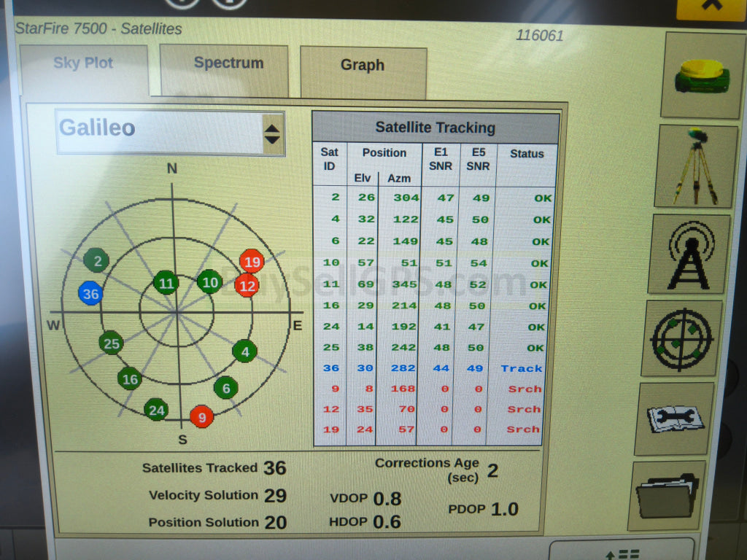
Task: Open the file folder icon
Action: (667, 496)
